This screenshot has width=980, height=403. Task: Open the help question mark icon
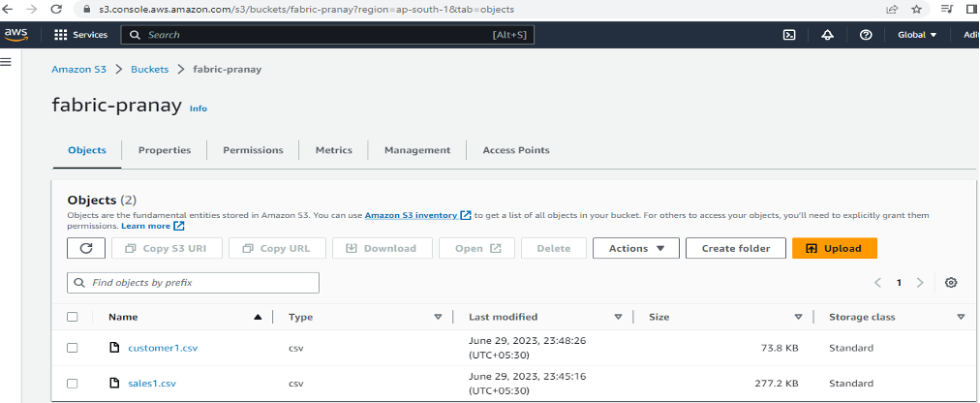point(866,35)
